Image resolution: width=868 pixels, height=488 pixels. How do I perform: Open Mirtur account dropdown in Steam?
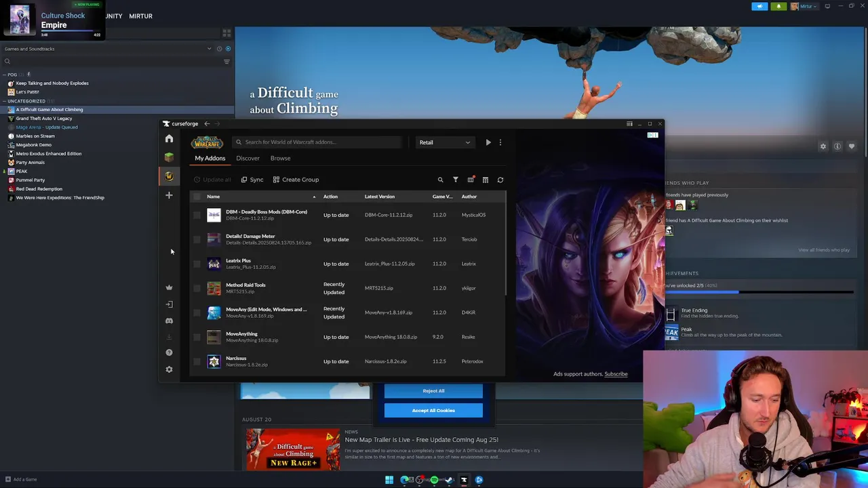(806, 6)
